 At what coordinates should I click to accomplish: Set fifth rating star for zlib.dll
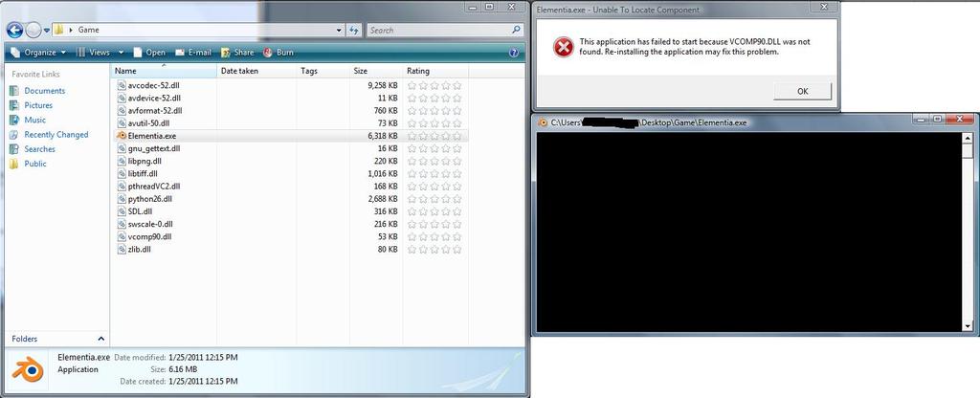(x=457, y=250)
